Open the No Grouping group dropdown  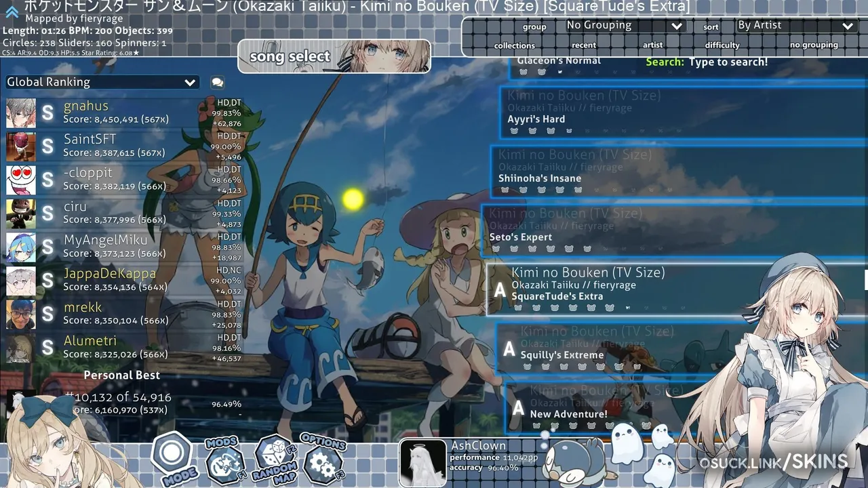click(x=625, y=26)
